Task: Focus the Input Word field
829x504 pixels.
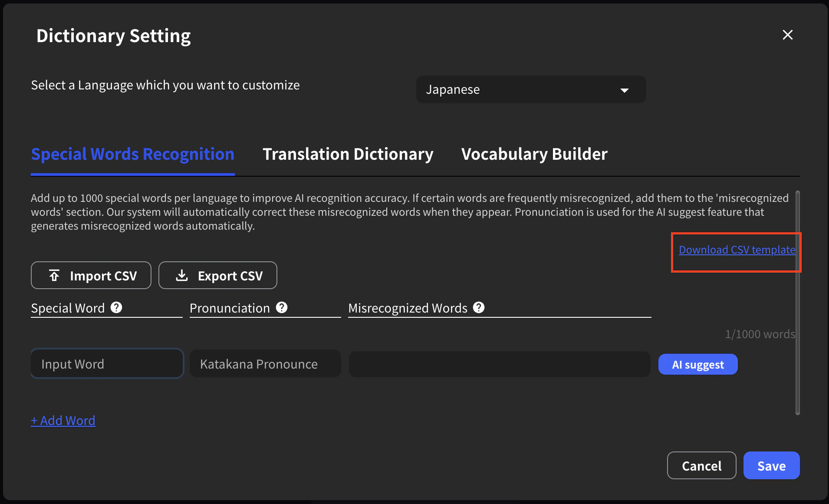Action: click(107, 364)
